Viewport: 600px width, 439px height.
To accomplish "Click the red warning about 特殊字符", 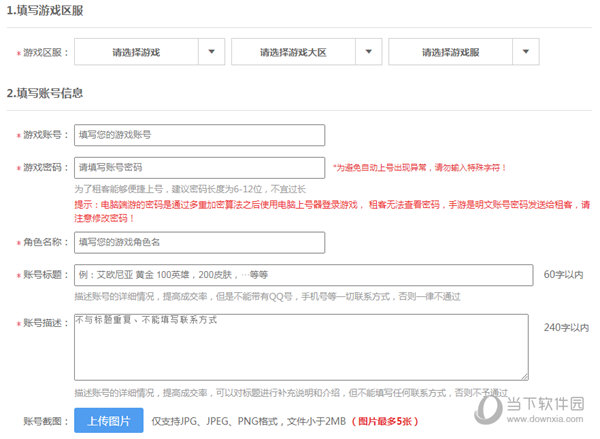I will click(420, 168).
